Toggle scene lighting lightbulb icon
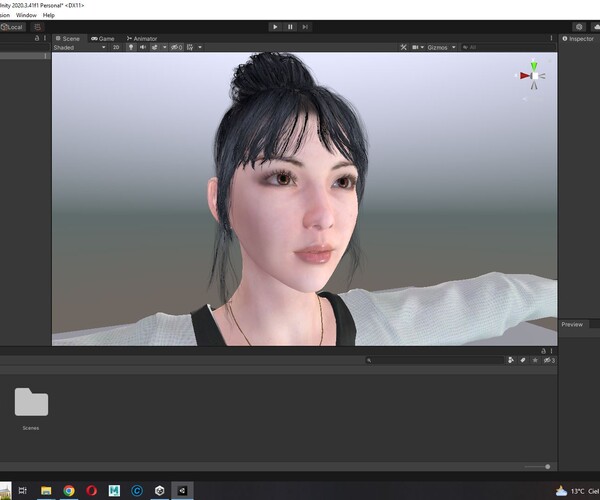Viewport: 600px width, 500px height. [x=131, y=47]
